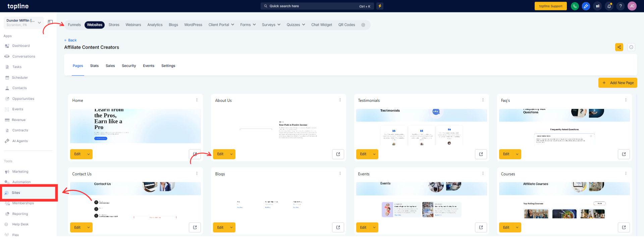Click Edit on the Faq's card
The width and height of the screenshot is (644, 240).
pos(506,154)
